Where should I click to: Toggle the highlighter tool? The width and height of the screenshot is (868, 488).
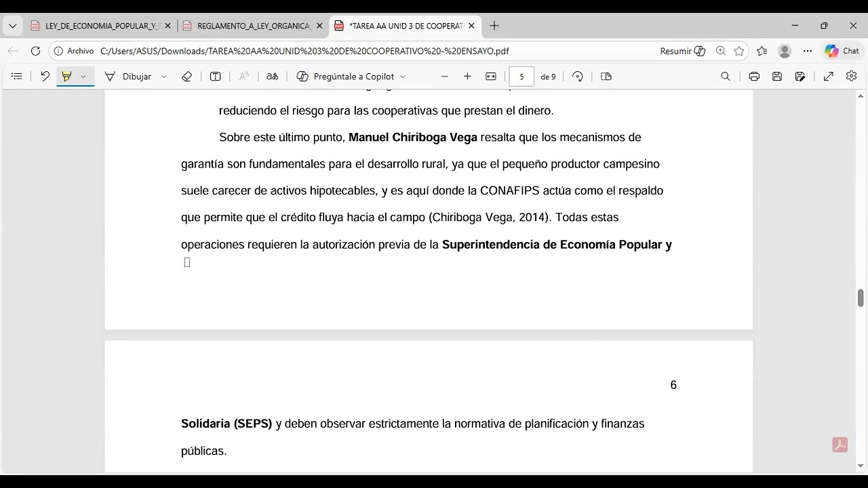click(x=66, y=77)
